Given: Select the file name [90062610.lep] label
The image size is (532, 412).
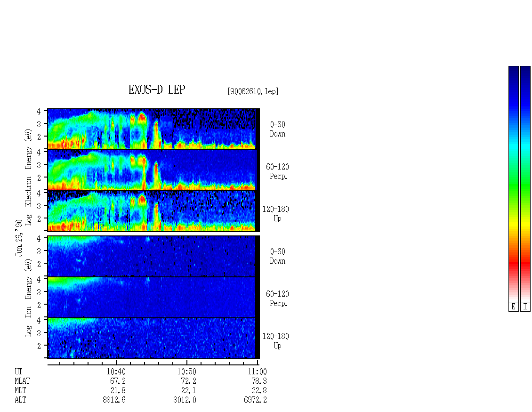Looking at the screenshot, I should [x=253, y=91].
